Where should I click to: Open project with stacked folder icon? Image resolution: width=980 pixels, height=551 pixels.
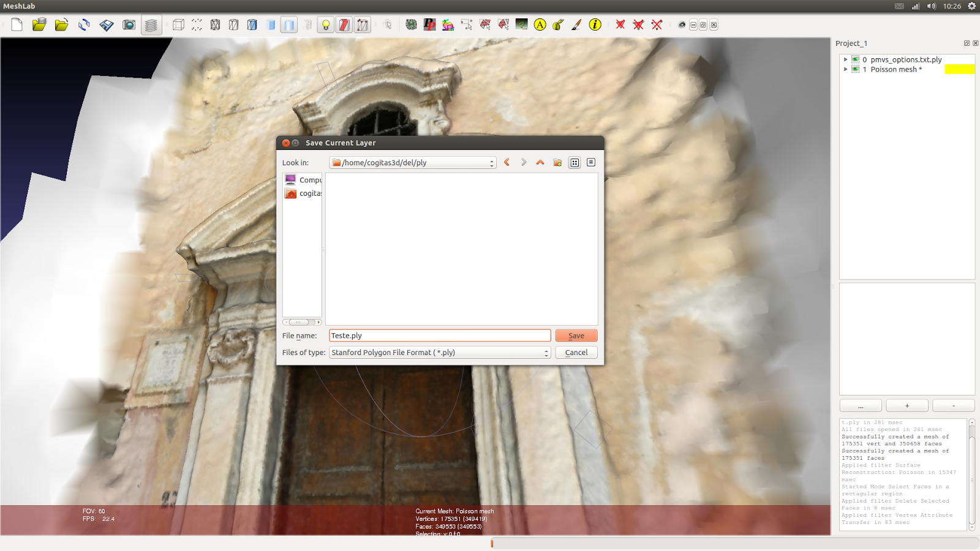[39, 24]
